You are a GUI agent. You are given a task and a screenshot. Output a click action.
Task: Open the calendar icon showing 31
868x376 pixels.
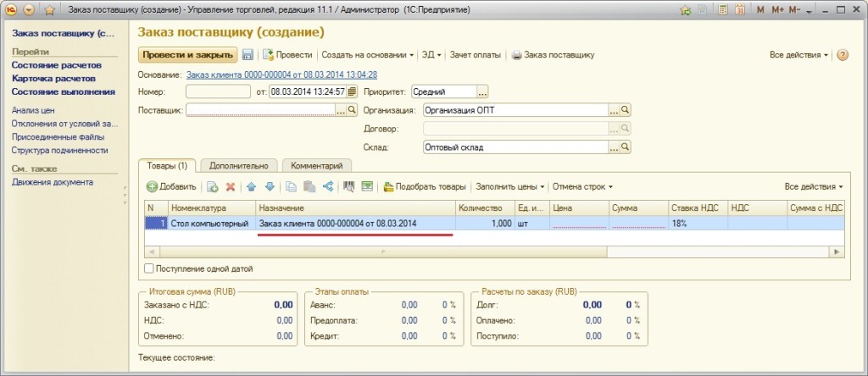pyautogui.click(x=740, y=9)
